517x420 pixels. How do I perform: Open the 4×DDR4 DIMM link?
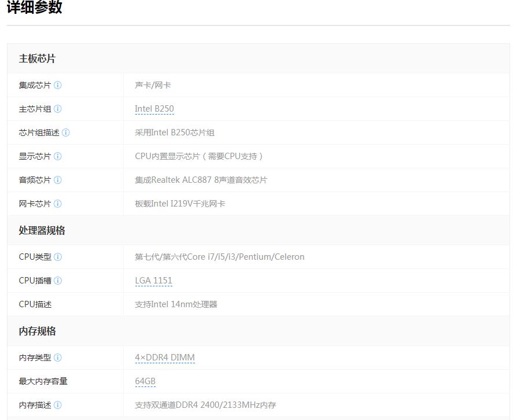tap(165, 358)
